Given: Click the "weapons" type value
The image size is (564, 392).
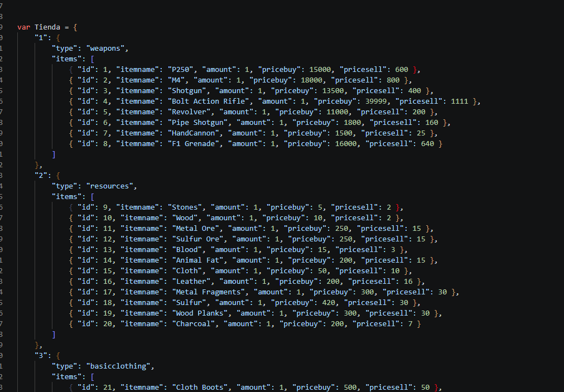Looking at the screenshot, I should click(105, 48).
